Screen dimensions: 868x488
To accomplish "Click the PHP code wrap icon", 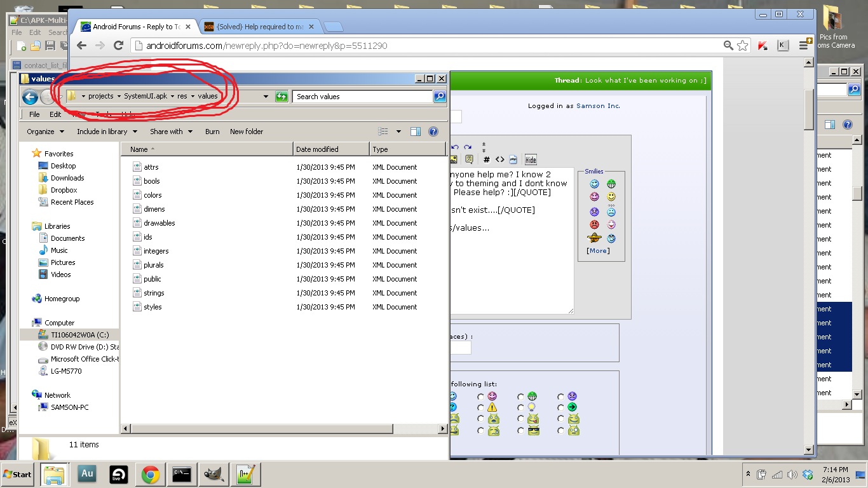I will (513, 159).
